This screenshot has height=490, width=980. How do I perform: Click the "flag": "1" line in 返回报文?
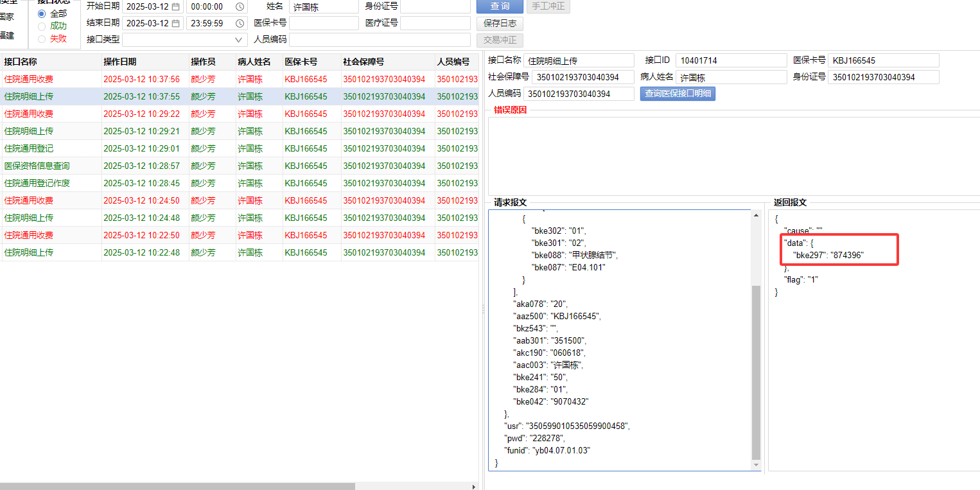click(801, 280)
